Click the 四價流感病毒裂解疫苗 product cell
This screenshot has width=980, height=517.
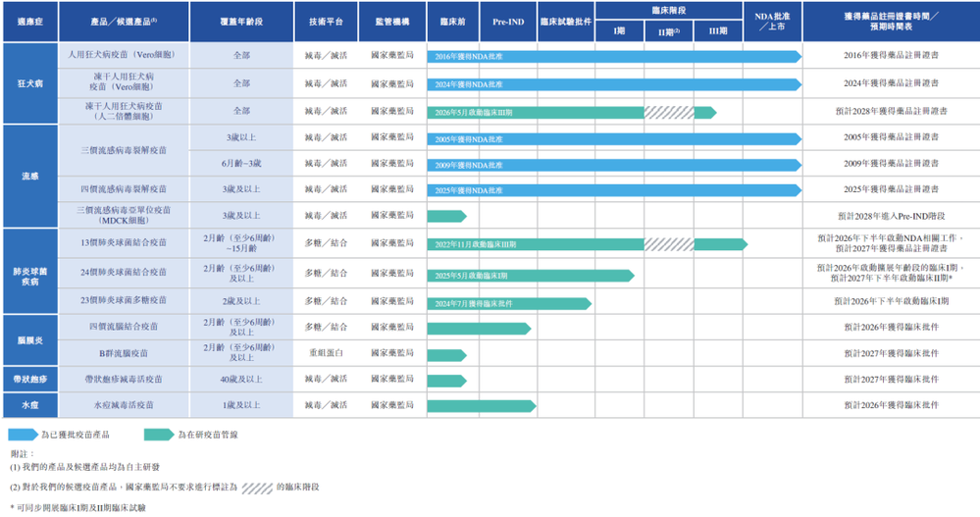tap(124, 188)
